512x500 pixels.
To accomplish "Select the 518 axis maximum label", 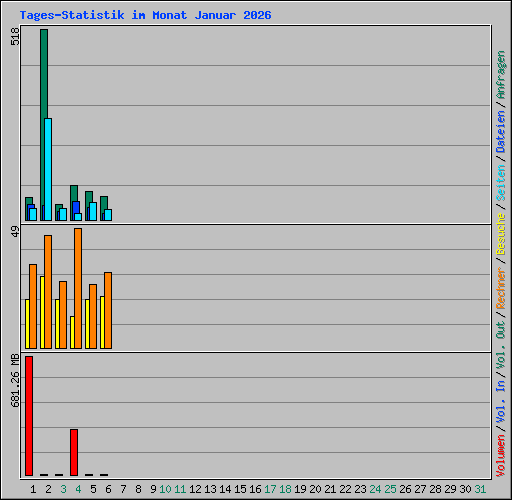I will pyautogui.click(x=15, y=36).
